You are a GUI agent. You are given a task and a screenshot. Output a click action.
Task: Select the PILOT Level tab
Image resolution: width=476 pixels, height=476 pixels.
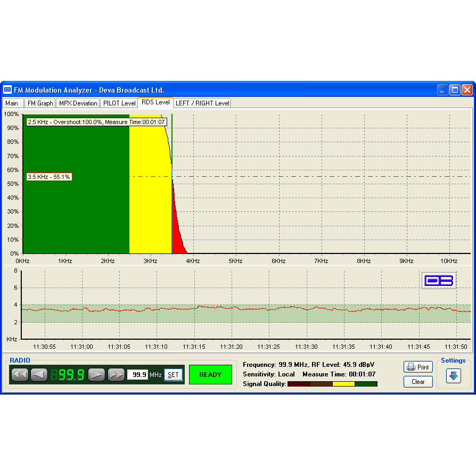tap(119, 103)
